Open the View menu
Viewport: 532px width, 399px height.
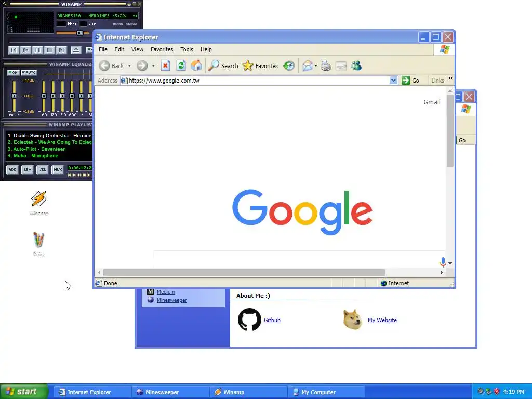137,49
